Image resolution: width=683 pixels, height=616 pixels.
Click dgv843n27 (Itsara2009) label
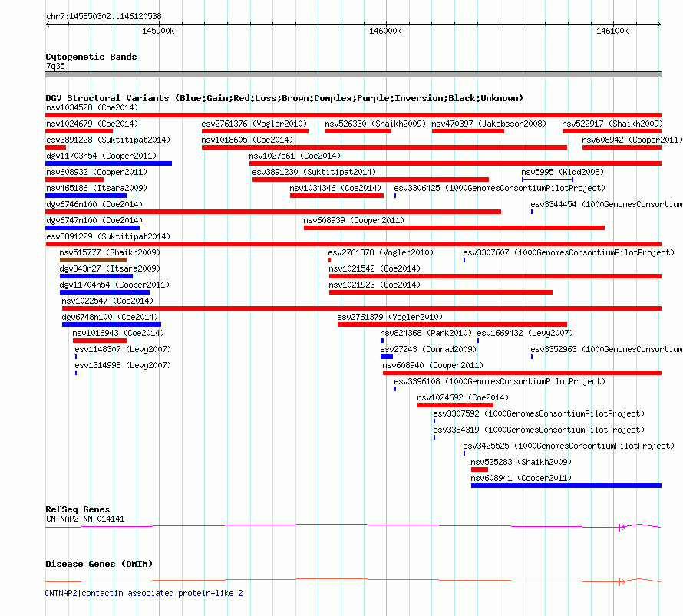110,268
